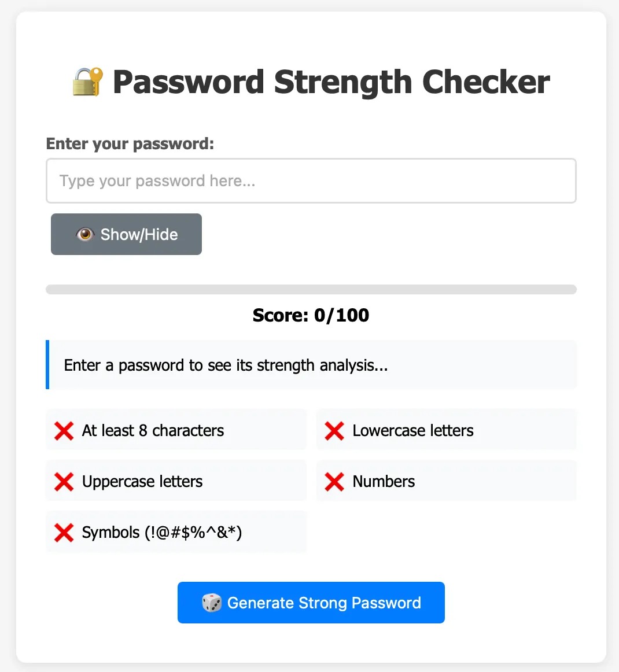Screen dimensions: 619x672
Task: Select the strength analysis message box
Action: coord(311,365)
